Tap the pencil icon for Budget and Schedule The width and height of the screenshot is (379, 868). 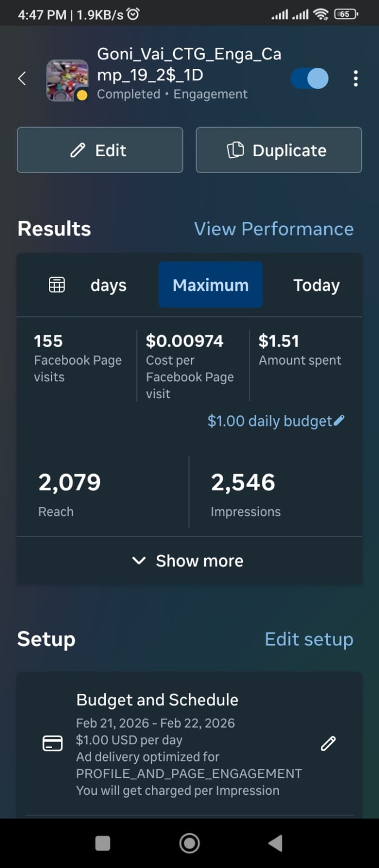tap(328, 743)
